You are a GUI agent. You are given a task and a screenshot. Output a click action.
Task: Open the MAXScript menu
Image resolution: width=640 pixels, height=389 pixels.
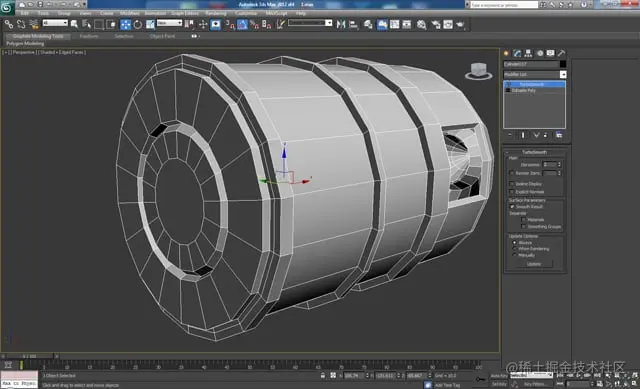(276, 13)
